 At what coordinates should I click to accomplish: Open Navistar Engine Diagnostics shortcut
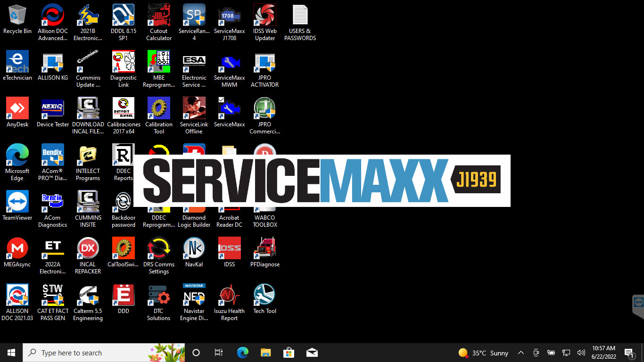(194, 302)
